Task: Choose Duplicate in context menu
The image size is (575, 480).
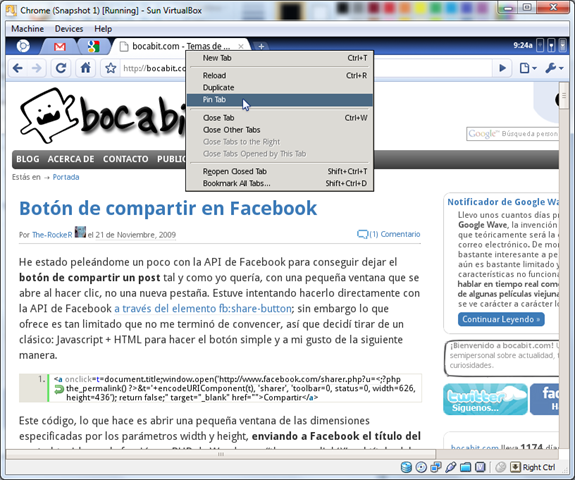Action: [279, 88]
